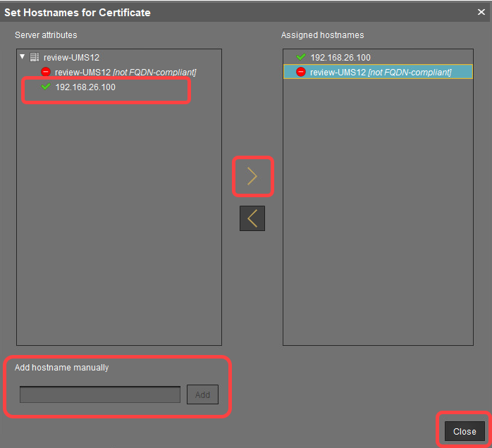Click green checkmark icon in Server attributes list
Viewport: 492px width, 448px height.
(46, 87)
